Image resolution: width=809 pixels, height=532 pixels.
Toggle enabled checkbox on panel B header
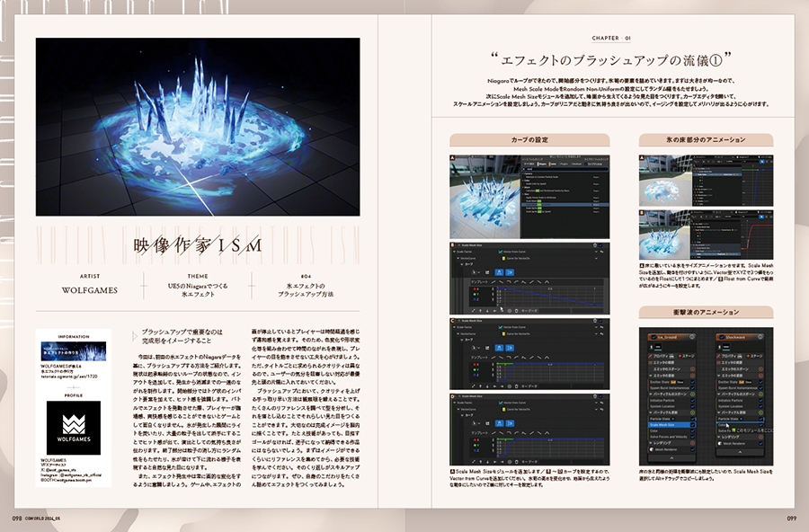600,245
